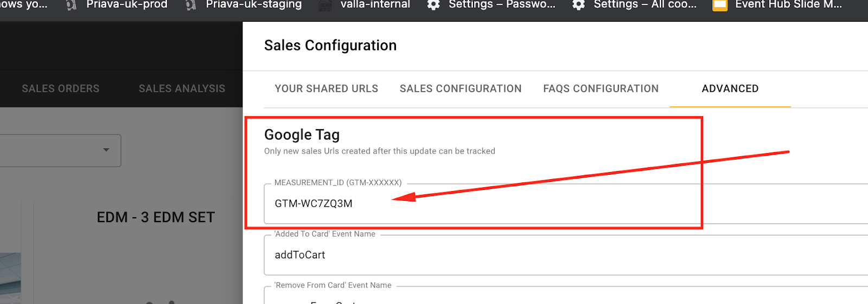This screenshot has height=304, width=868.
Task: Click the Settings – All cookies gear icon
Action: (578, 5)
